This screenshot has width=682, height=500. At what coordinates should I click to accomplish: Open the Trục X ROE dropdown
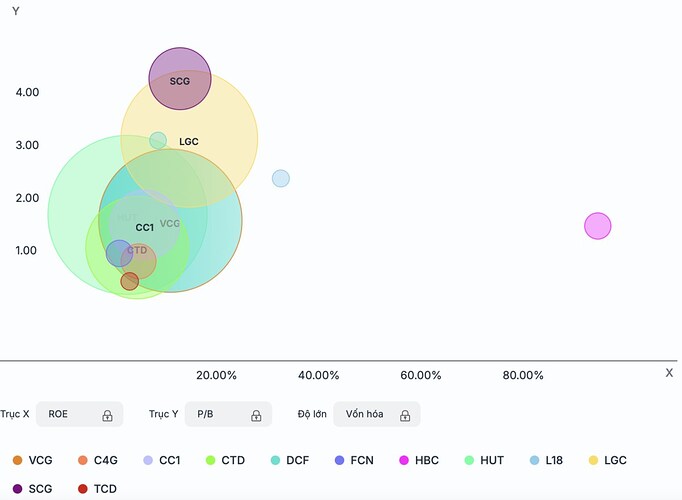(80, 414)
